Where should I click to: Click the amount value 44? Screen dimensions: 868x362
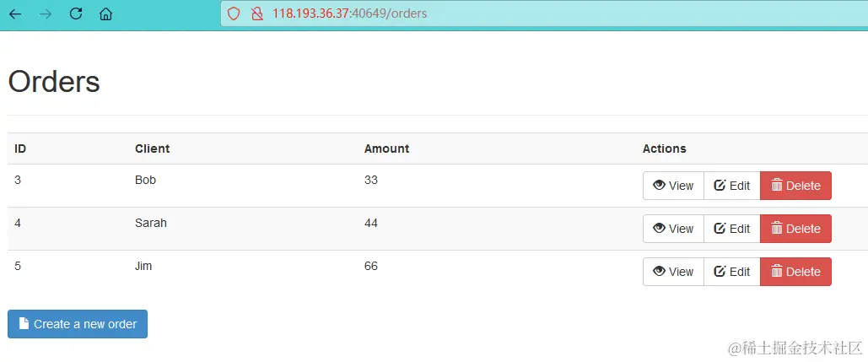click(371, 223)
